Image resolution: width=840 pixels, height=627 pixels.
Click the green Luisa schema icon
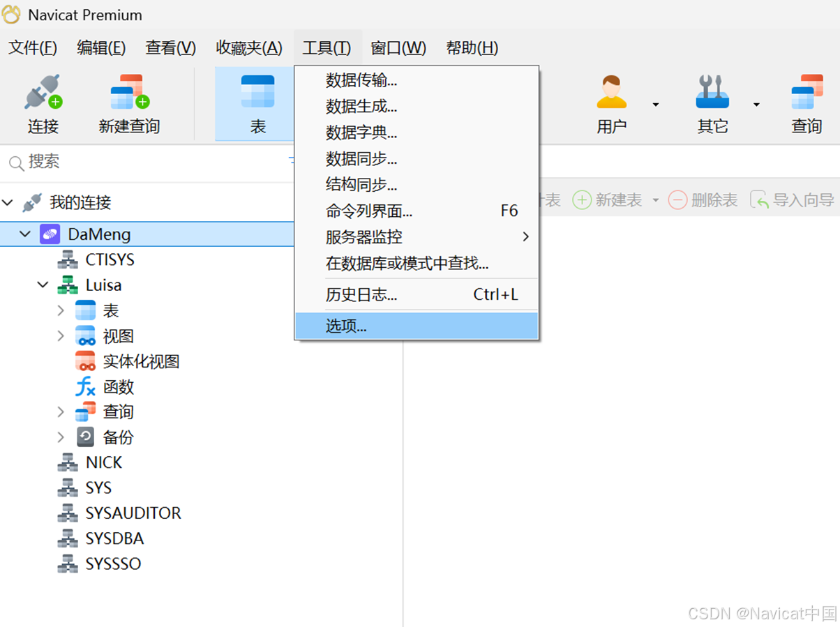67,285
